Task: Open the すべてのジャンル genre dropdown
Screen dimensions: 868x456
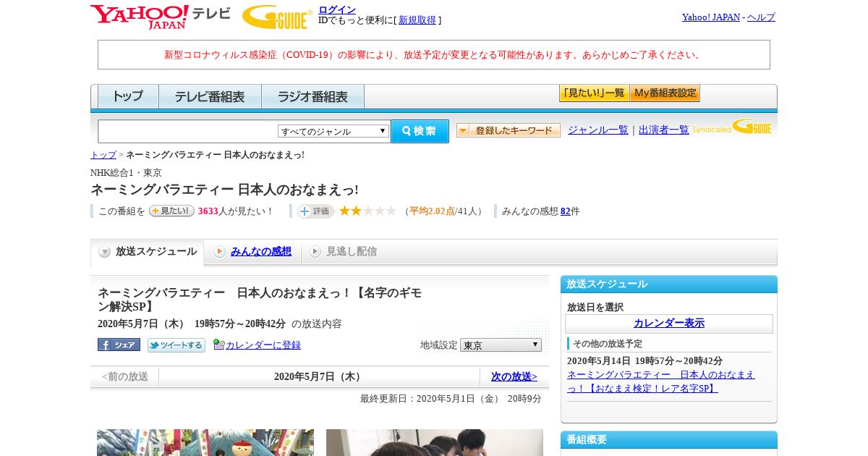Action: tap(333, 131)
